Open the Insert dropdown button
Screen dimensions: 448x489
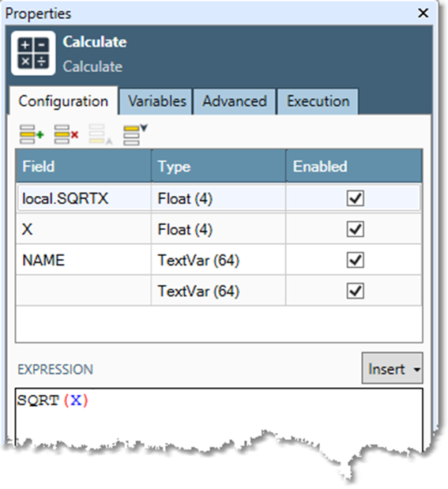coord(392,368)
